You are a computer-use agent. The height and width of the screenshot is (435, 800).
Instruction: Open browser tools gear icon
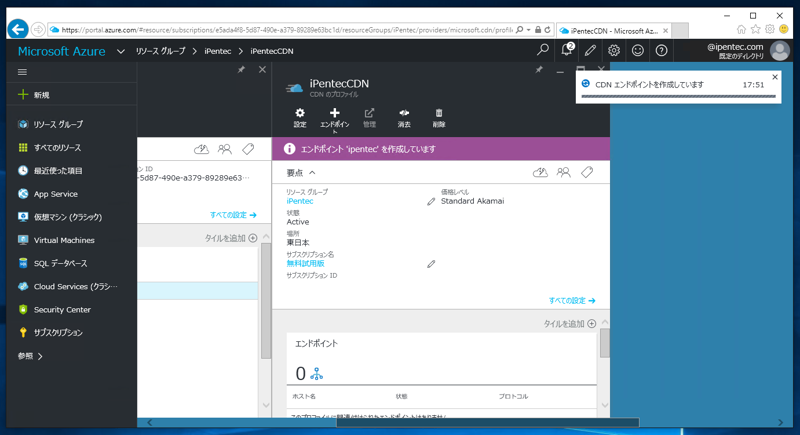[x=769, y=30]
